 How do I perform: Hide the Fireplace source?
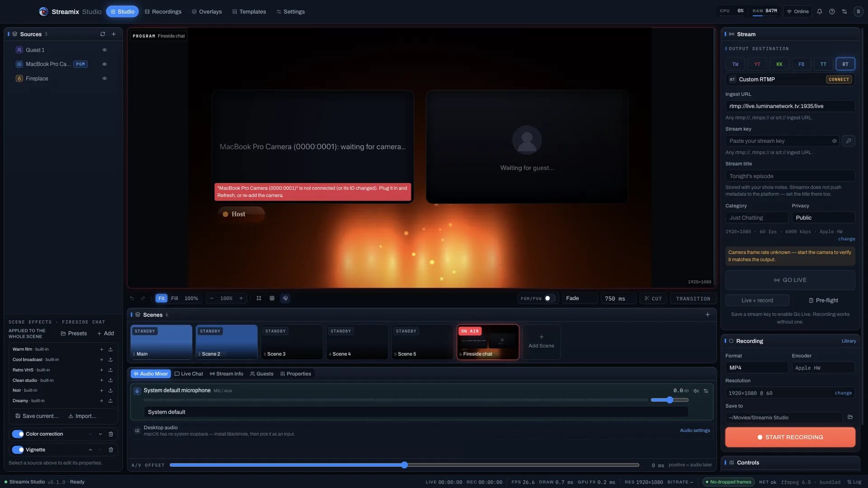[104, 79]
